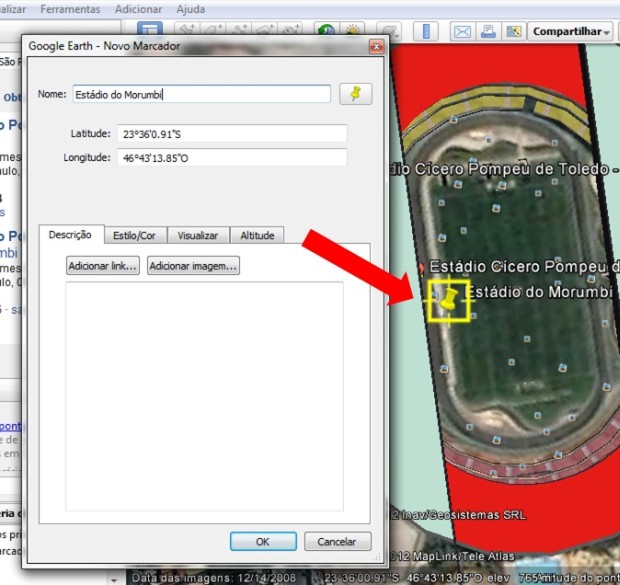Click inside the description text area
This screenshot has width=620, height=585.
[x=204, y=396]
